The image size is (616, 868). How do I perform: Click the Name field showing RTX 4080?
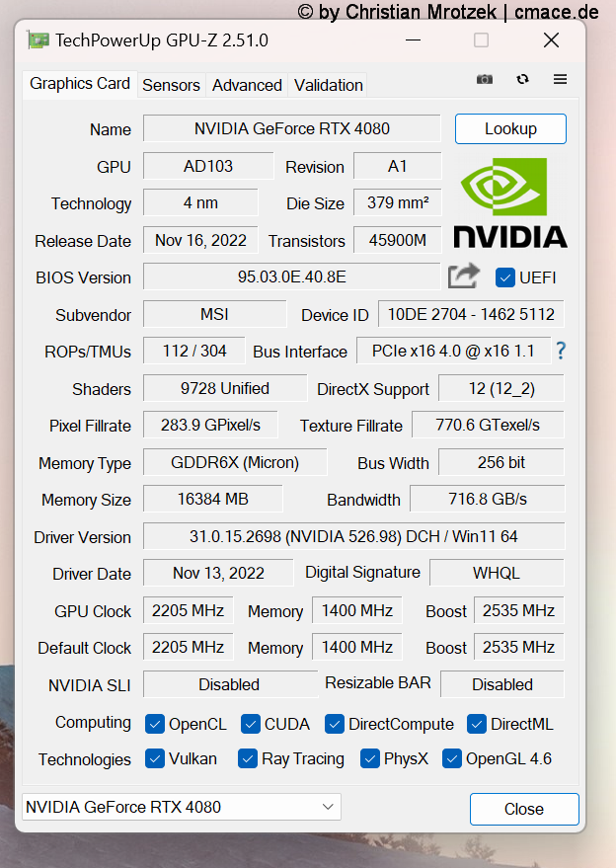(291, 128)
